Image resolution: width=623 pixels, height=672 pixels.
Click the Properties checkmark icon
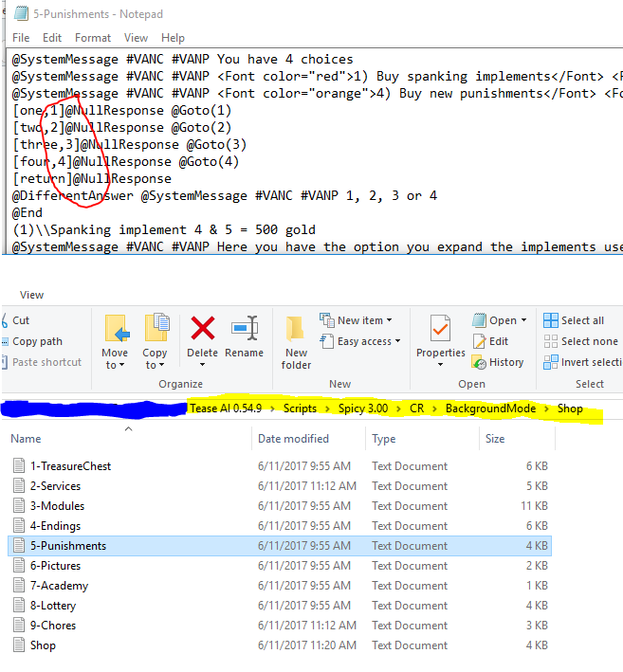[440, 328]
